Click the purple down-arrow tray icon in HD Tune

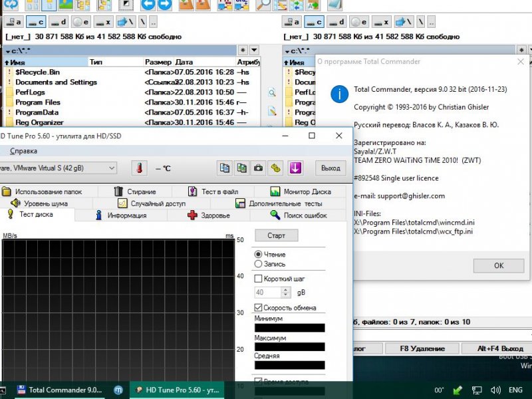(x=295, y=168)
